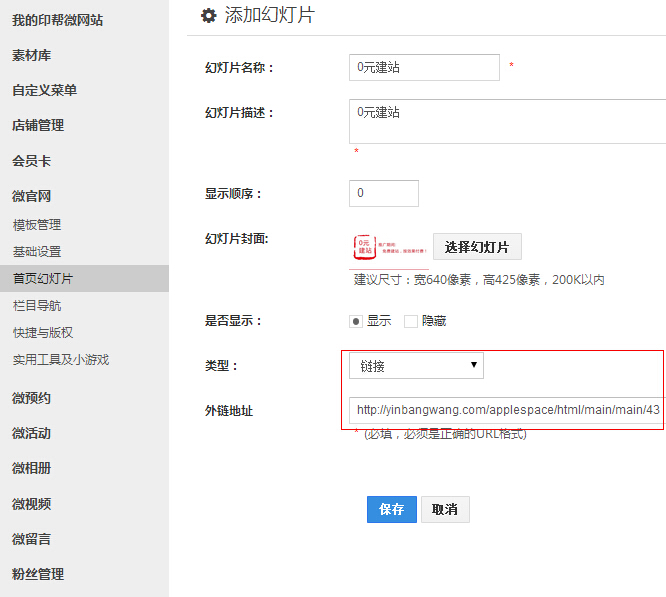Click the 显示顺序 number field

coord(383,193)
